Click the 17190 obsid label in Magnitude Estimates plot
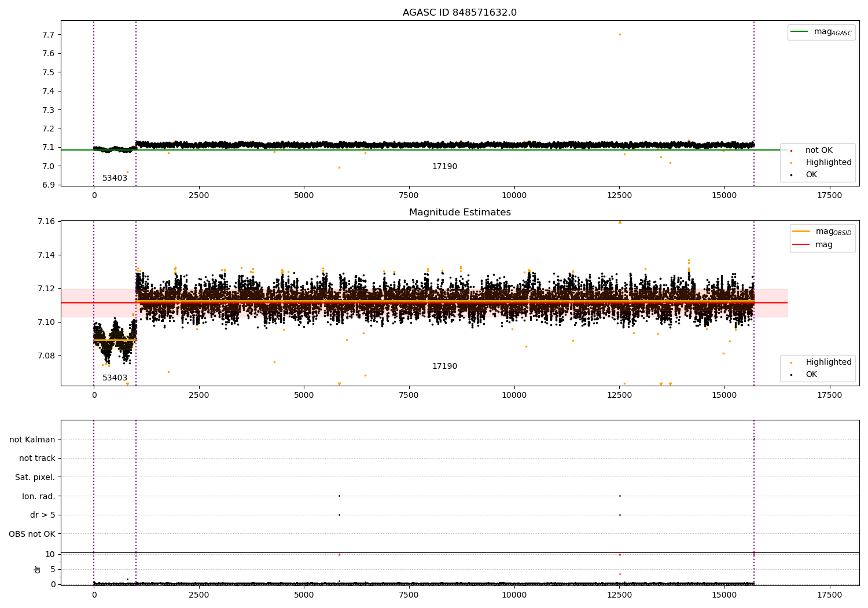868x608 pixels. pyautogui.click(x=444, y=367)
